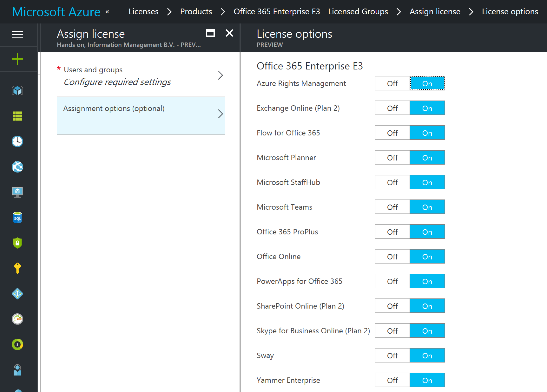Open the diamond Azure Active Directory icon

[x=17, y=294]
